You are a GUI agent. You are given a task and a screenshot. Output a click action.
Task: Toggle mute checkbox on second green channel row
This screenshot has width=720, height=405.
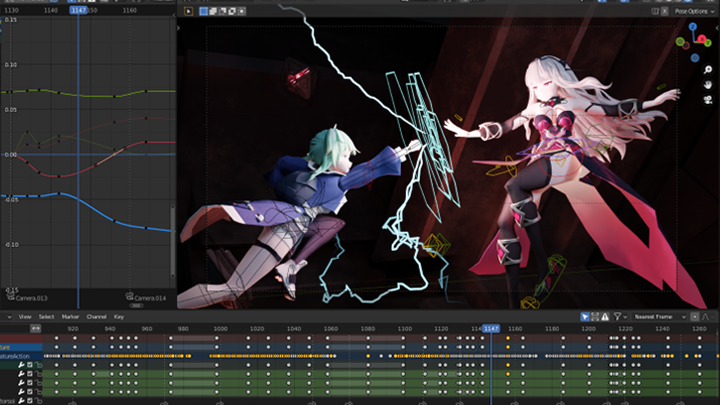30,374
